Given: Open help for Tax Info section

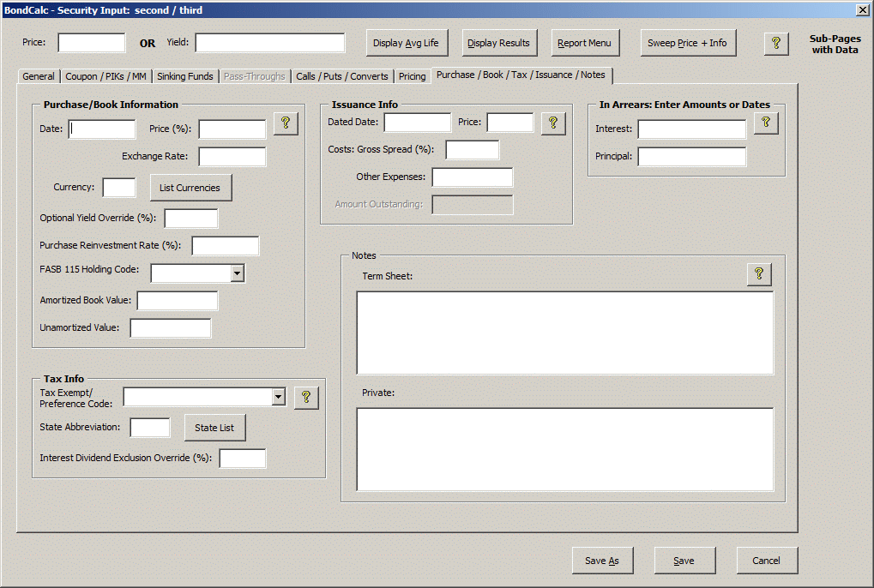Looking at the screenshot, I should click(306, 398).
